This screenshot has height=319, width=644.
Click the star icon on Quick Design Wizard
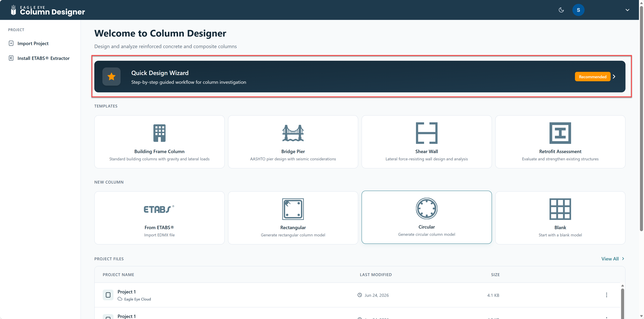click(111, 76)
